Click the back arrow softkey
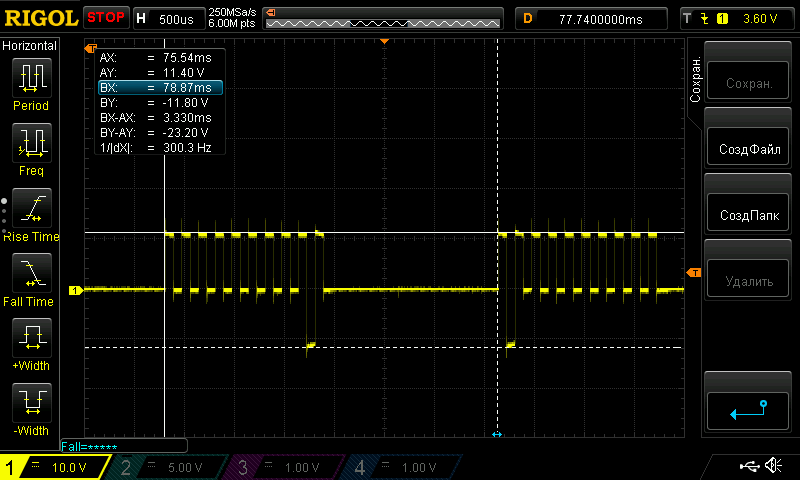800x480 pixels. tap(748, 411)
